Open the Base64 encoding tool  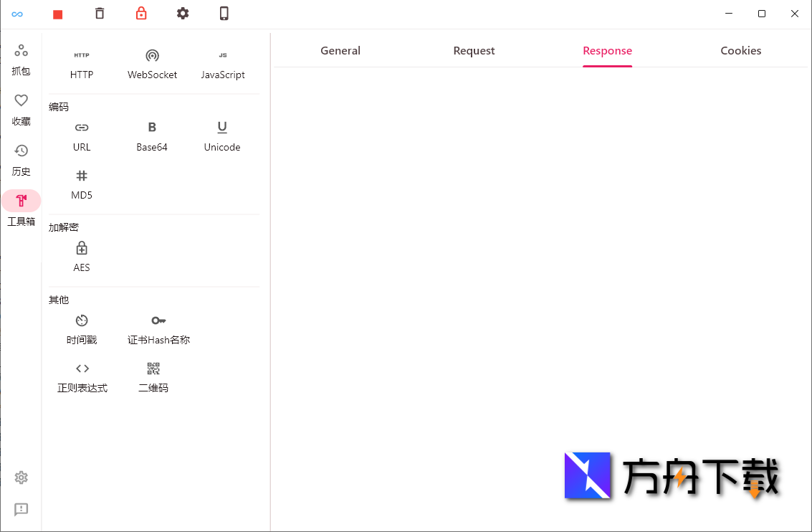[x=151, y=136]
